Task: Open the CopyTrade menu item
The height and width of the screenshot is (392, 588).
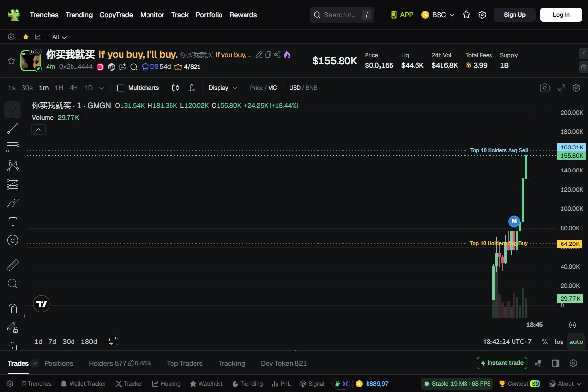Action: click(116, 15)
